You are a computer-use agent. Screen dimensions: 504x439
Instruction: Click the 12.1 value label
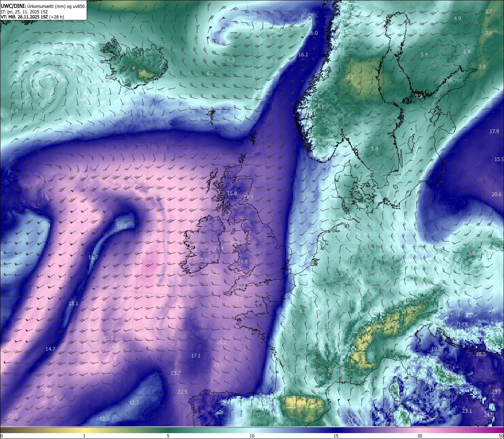click(104, 419)
